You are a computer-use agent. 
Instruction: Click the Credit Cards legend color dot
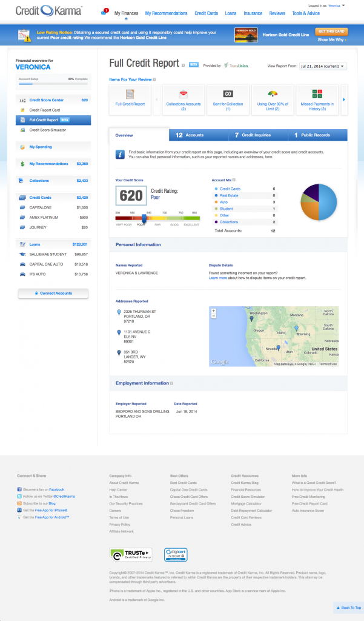216,189
